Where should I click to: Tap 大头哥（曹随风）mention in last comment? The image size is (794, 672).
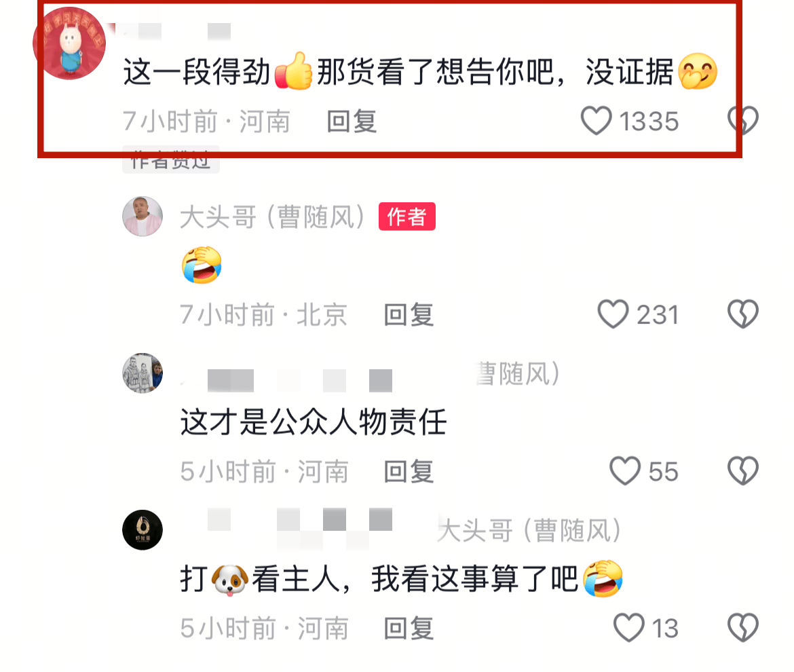tap(529, 530)
